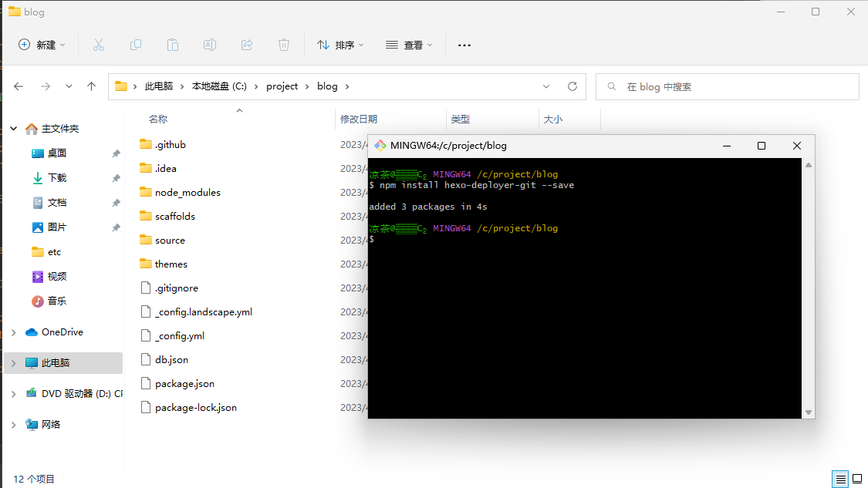This screenshot has height=488, width=868.
Task: Click the Git Bash logo in terminal title bar
Action: point(380,146)
